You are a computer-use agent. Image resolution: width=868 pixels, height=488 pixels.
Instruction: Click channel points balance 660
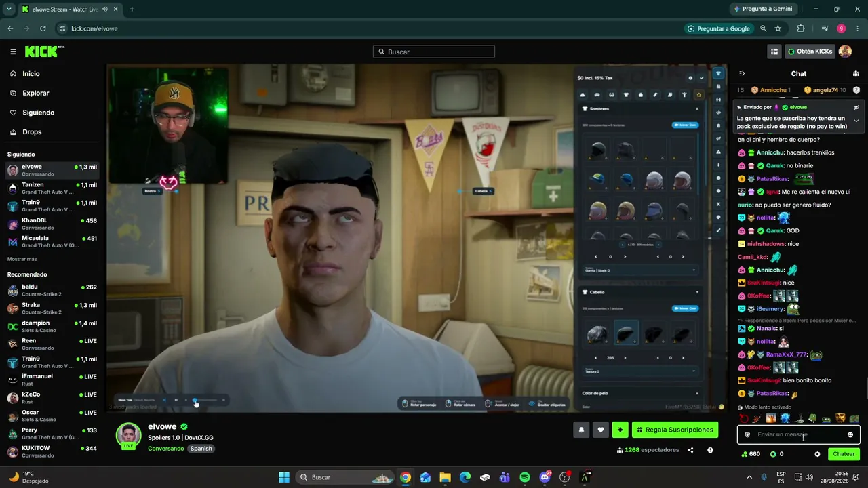[x=750, y=454]
